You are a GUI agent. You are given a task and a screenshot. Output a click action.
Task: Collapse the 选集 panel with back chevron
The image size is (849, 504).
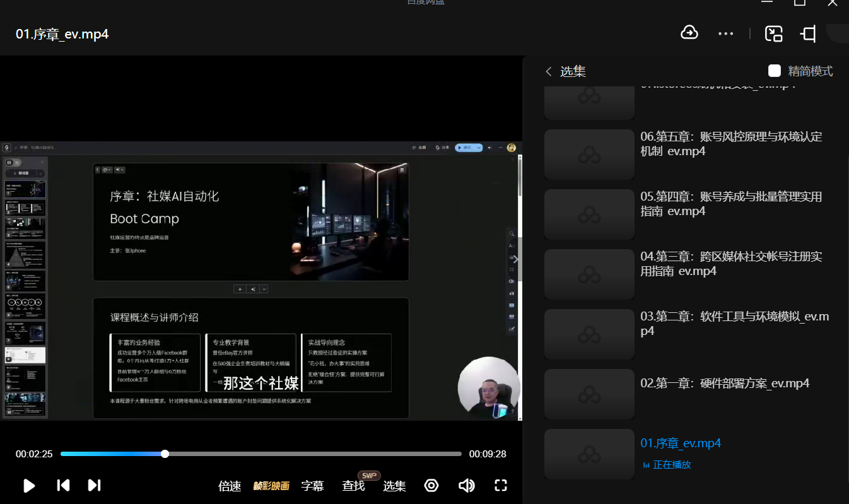point(549,71)
